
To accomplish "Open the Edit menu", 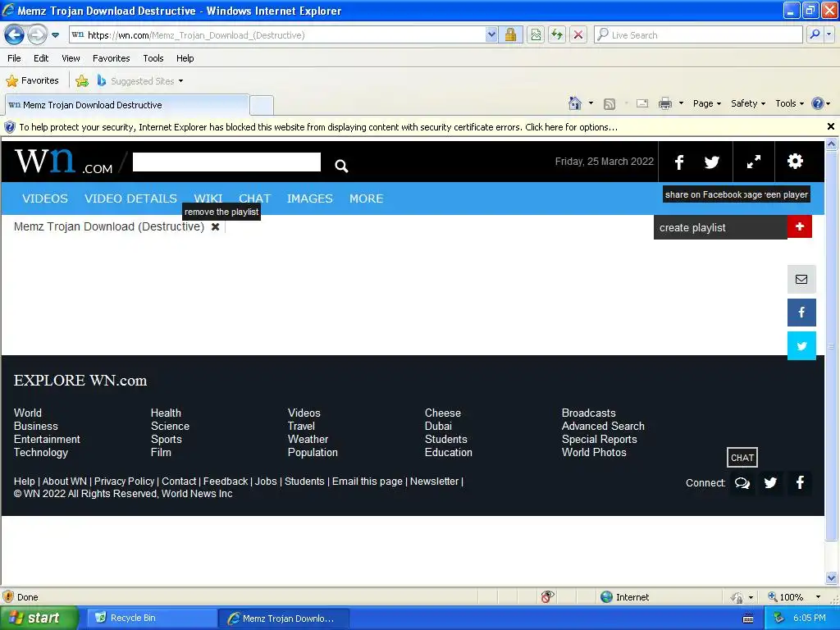I will coord(41,58).
